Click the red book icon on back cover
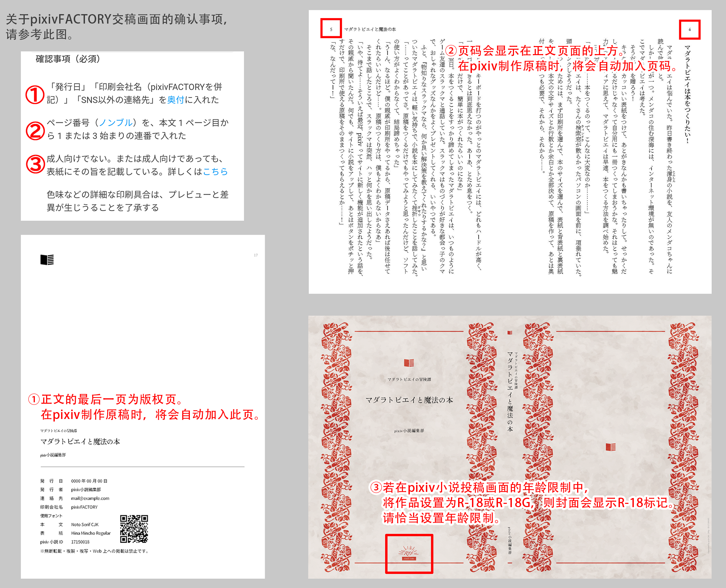This screenshot has width=726, height=588. pyautogui.click(x=611, y=447)
